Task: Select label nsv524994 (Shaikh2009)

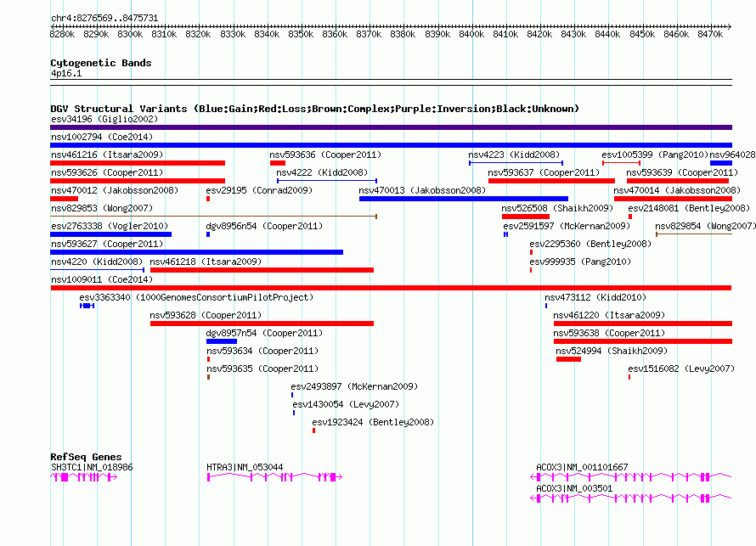Action: pyautogui.click(x=612, y=351)
